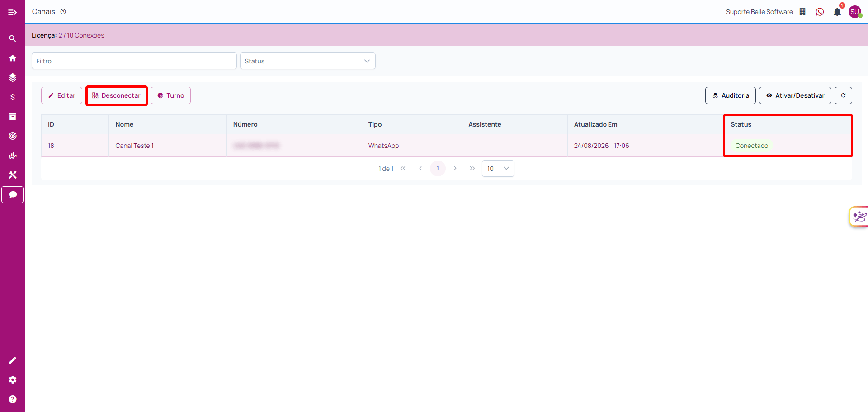Image resolution: width=868 pixels, height=412 pixels.
Task: Open the settings gear sidebar icon
Action: click(x=12, y=379)
